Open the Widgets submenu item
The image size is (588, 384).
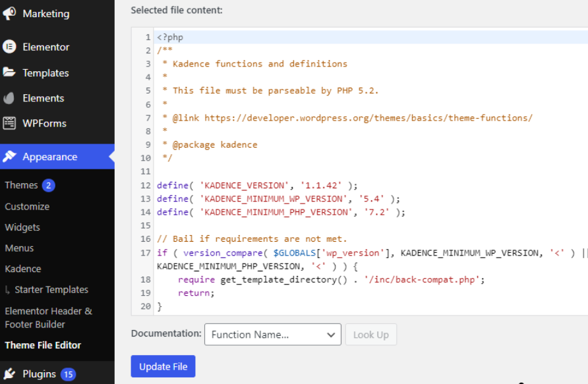pos(22,227)
